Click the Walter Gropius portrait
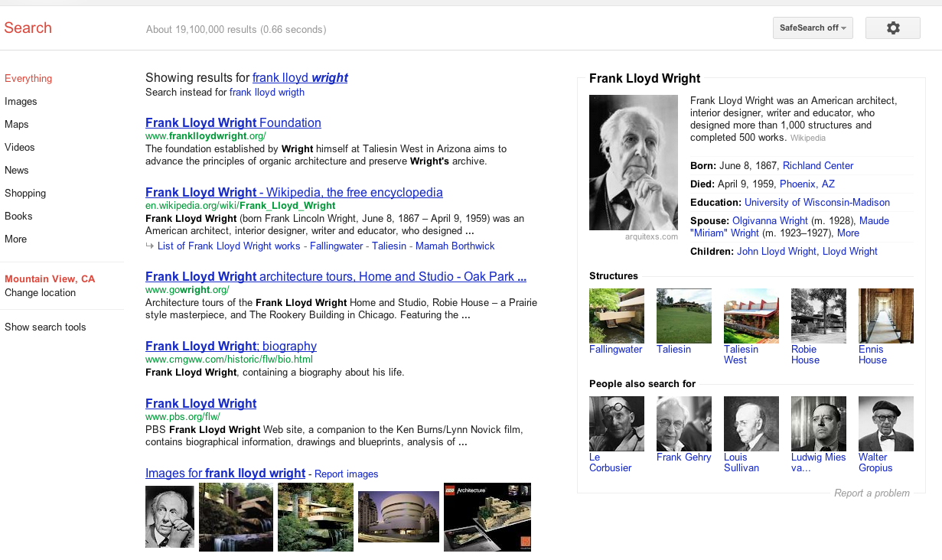 (x=885, y=423)
